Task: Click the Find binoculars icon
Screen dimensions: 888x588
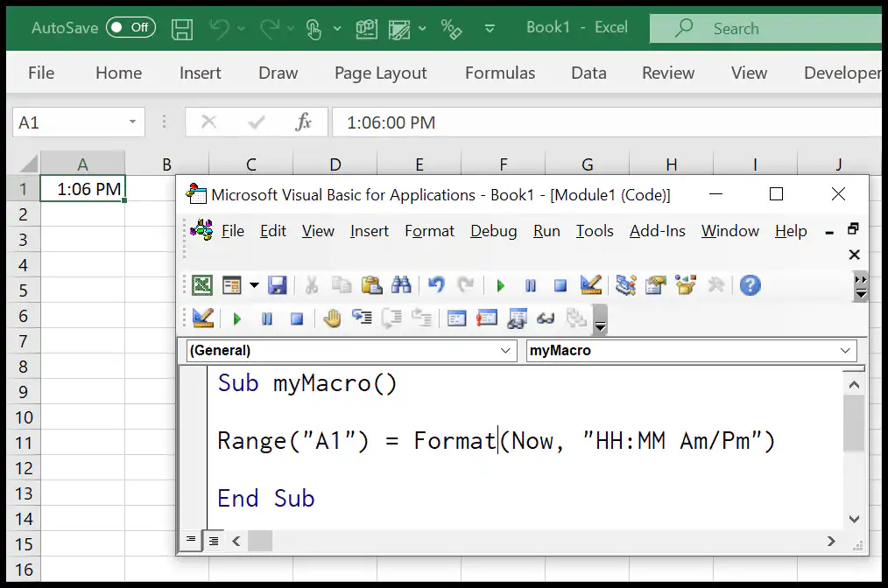Action: (401, 284)
